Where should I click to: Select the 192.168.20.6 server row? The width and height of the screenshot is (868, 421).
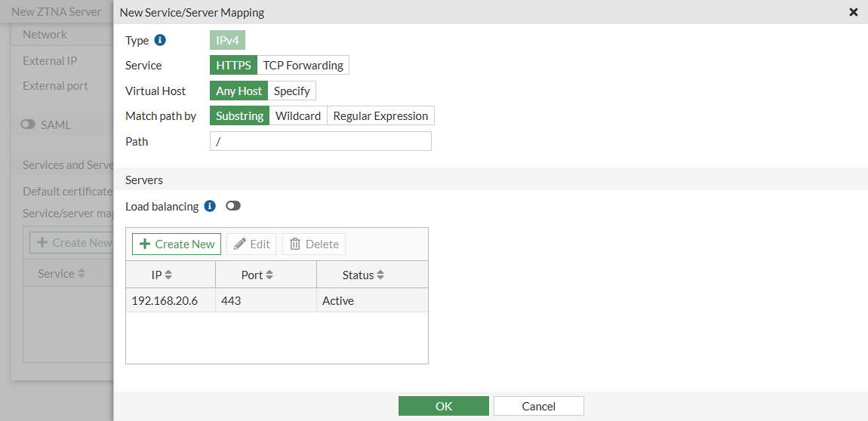276,301
